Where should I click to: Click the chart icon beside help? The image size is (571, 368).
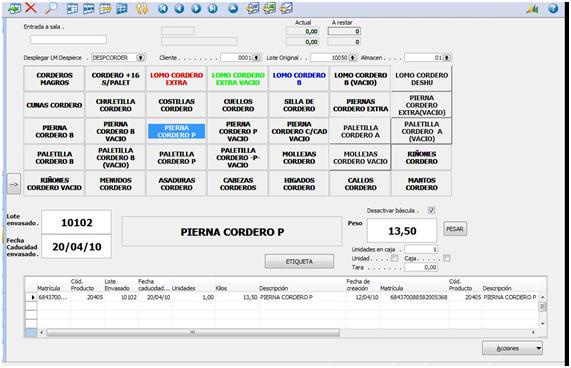tap(532, 8)
